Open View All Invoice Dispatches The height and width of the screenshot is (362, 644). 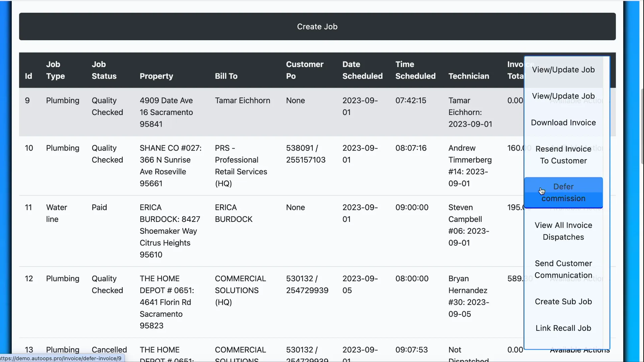[x=563, y=231]
